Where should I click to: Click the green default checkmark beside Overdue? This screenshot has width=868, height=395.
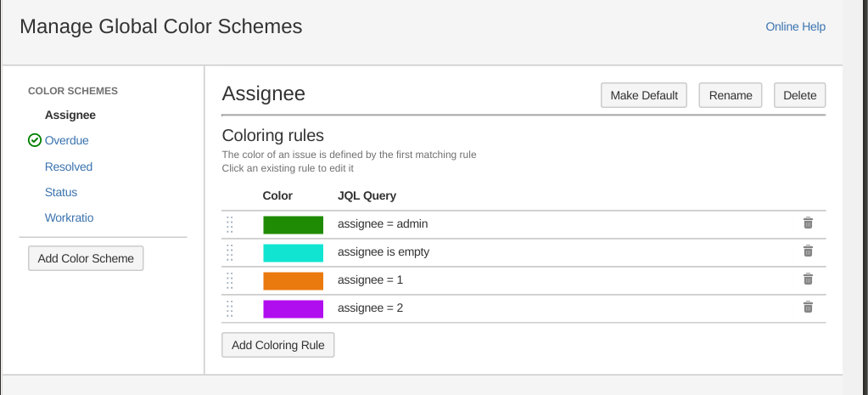pyautogui.click(x=35, y=141)
